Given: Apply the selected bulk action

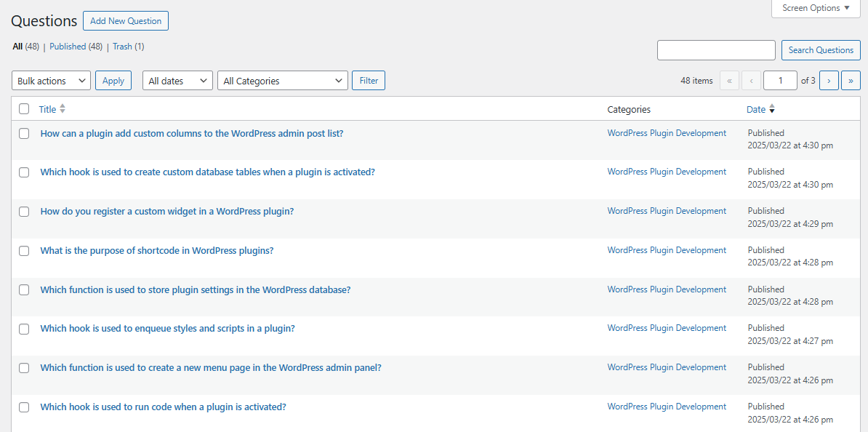Looking at the screenshot, I should pos(113,81).
